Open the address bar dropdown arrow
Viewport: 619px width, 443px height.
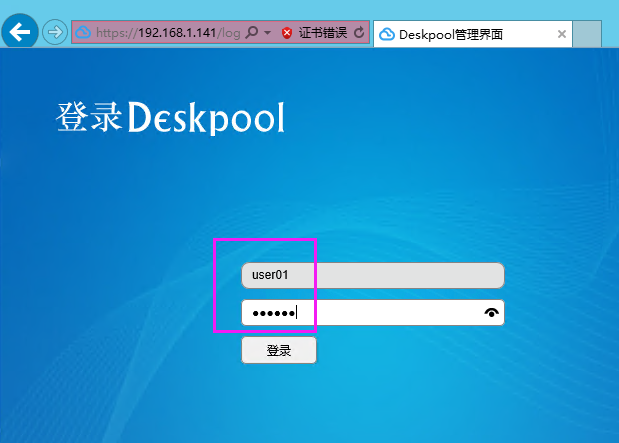coord(267,32)
